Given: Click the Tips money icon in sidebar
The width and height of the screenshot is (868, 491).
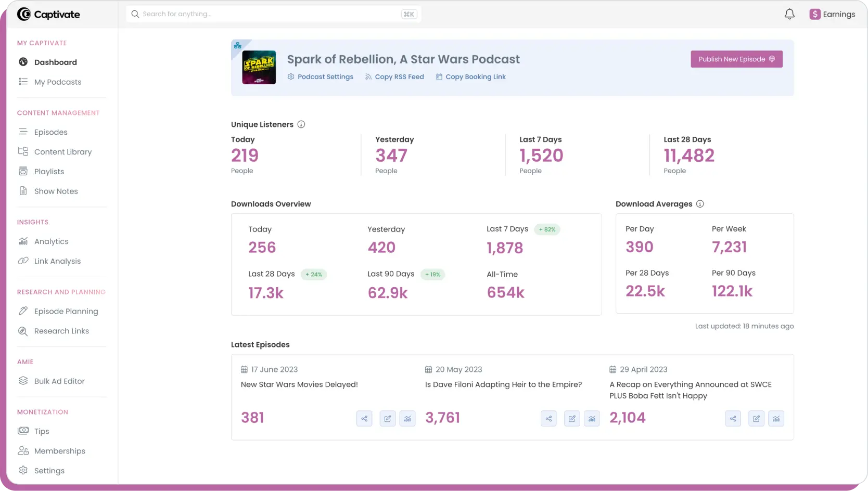Looking at the screenshot, I should [23, 431].
